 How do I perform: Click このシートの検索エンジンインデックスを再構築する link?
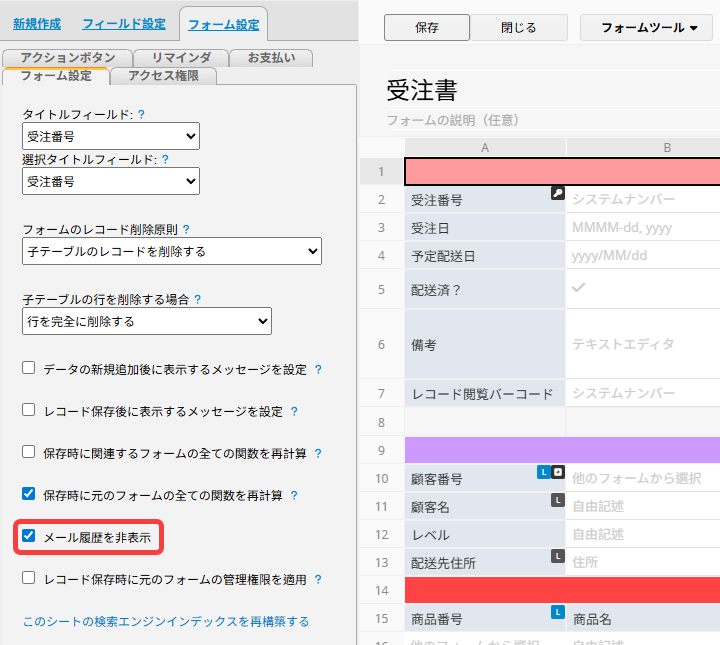(166, 621)
